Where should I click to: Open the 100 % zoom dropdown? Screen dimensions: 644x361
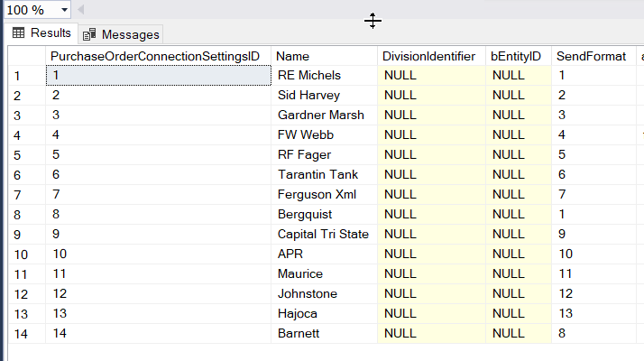tap(64, 10)
